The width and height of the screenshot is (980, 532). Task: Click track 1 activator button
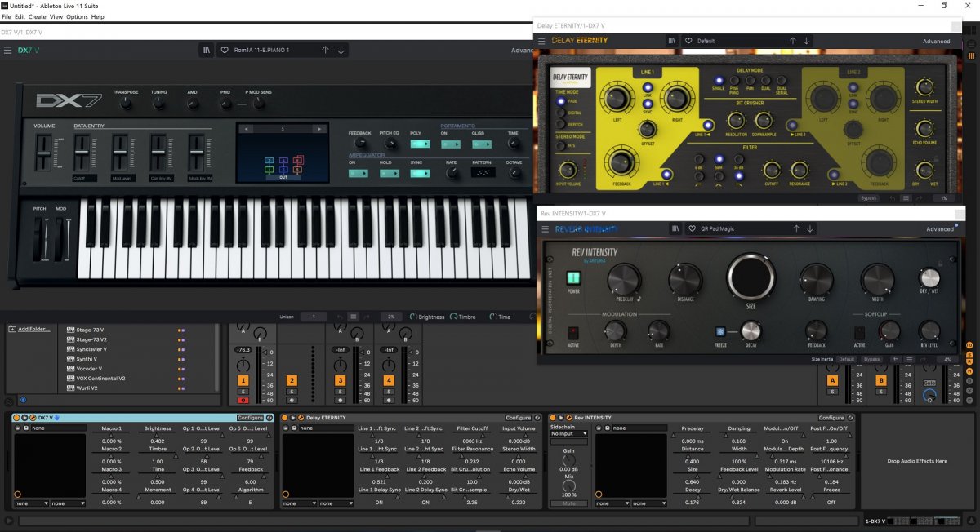pos(243,381)
